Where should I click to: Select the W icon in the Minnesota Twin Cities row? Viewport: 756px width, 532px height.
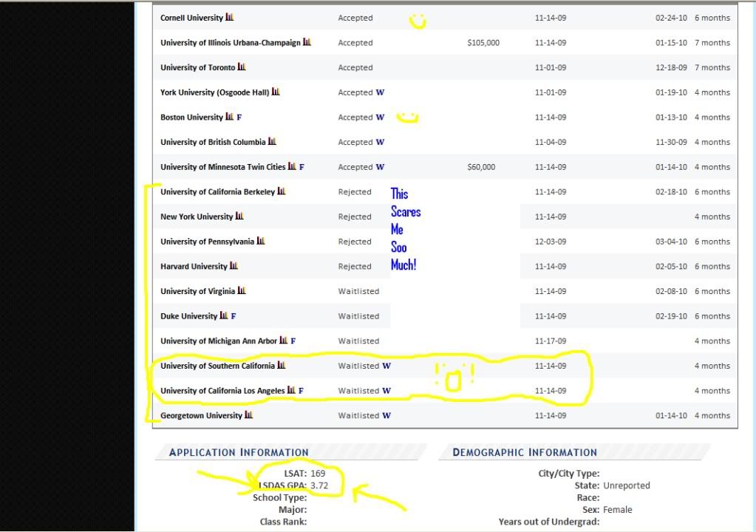click(381, 167)
